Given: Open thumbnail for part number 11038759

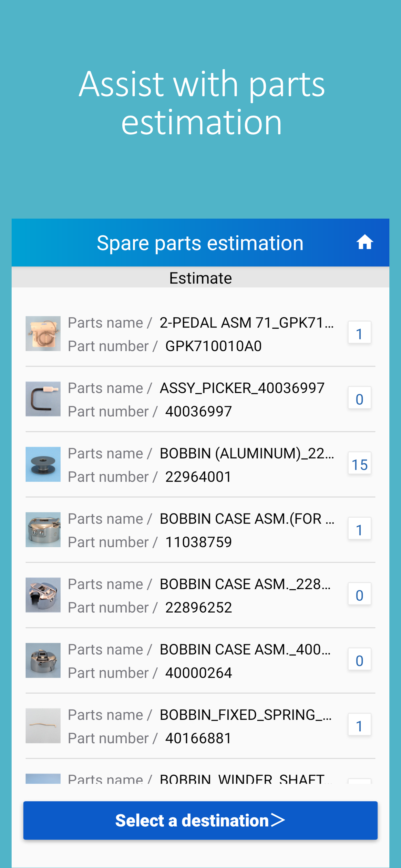Looking at the screenshot, I should 43,530.
